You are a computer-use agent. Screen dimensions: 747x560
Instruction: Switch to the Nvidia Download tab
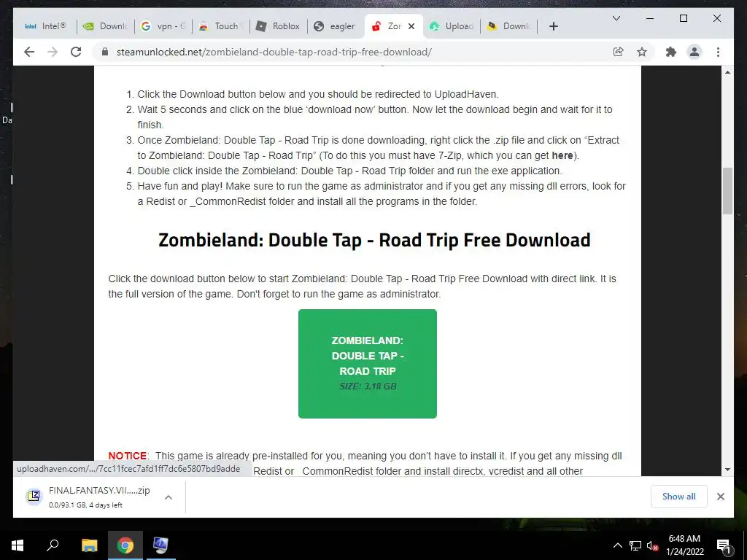coord(105,26)
